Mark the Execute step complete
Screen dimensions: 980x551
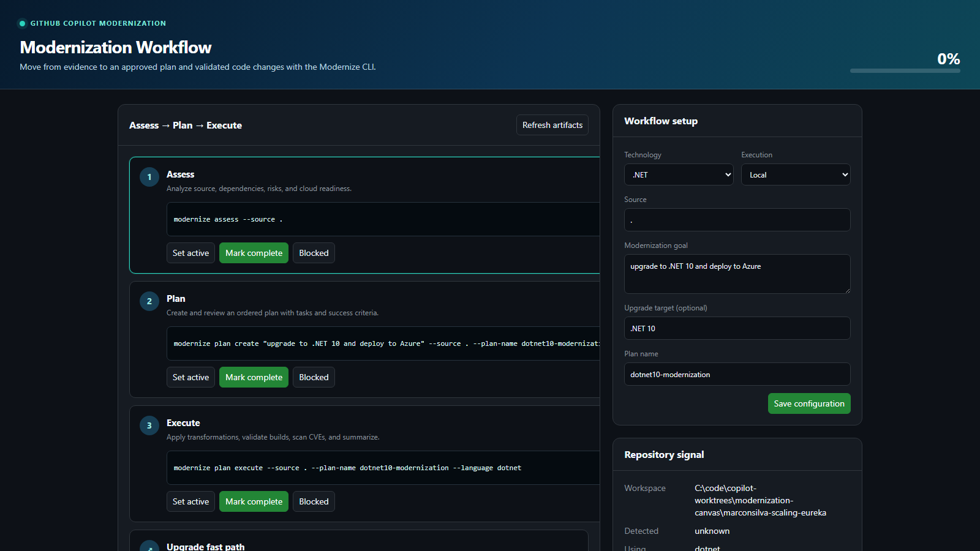coord(254,501)
